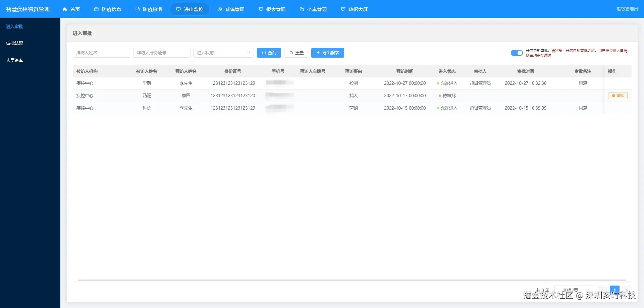Go to the next page arrow
The width and height of the screenshot is (644, 308).
pos(626,291)
